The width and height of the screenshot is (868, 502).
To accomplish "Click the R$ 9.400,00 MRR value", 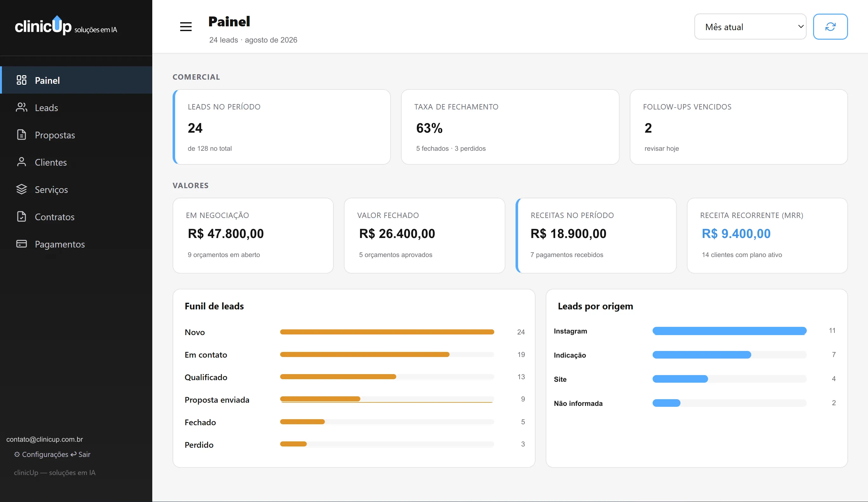I will coord(736,234).
